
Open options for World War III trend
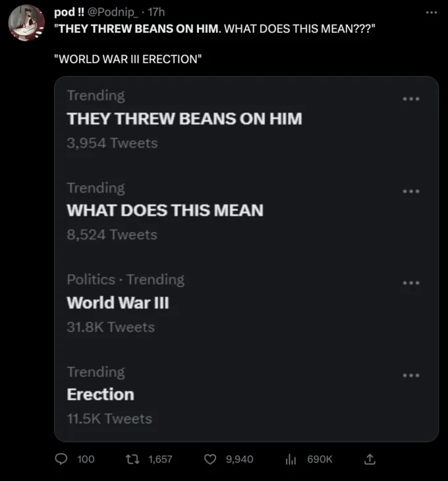tap(411, 283)
